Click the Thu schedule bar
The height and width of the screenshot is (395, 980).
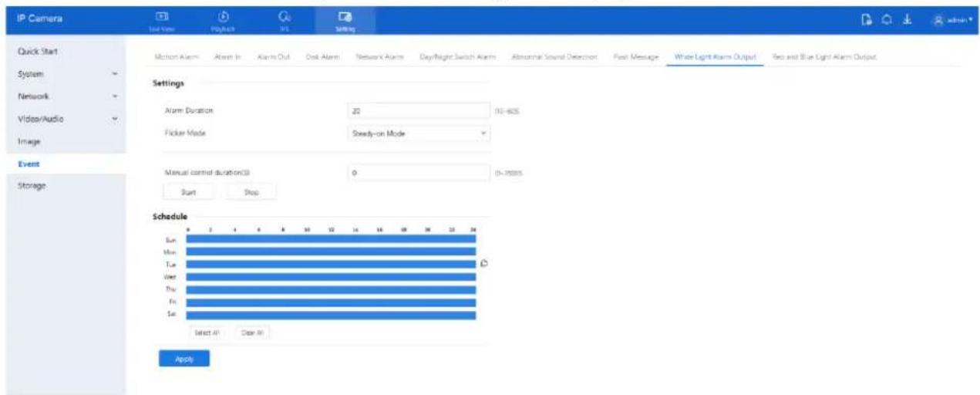(x=331, y=290)
